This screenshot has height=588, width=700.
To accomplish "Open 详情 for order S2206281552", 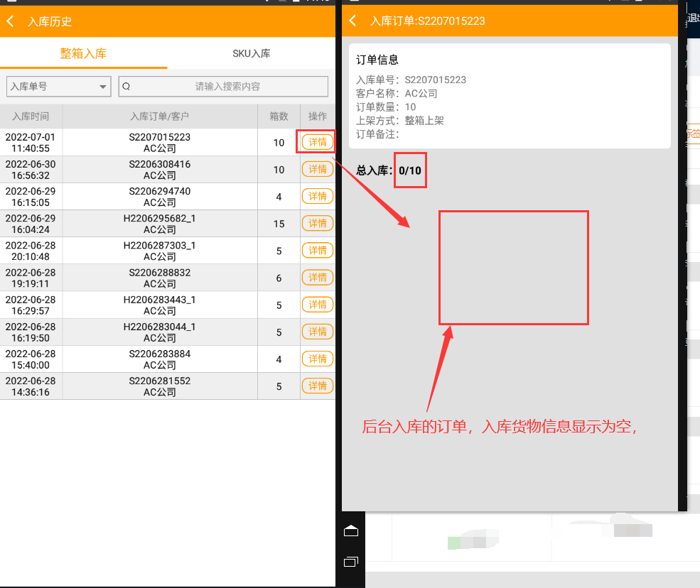I will click(x=317, y=386).
